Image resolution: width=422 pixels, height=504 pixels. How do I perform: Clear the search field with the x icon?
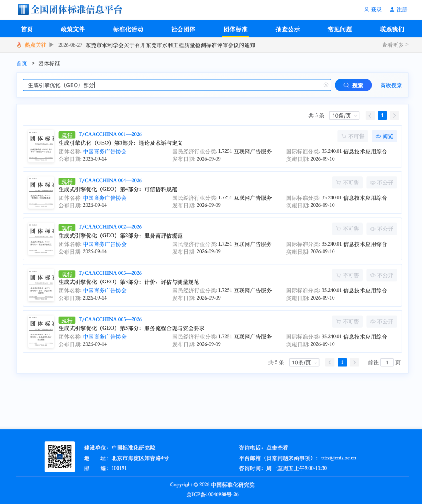point(326,85)
